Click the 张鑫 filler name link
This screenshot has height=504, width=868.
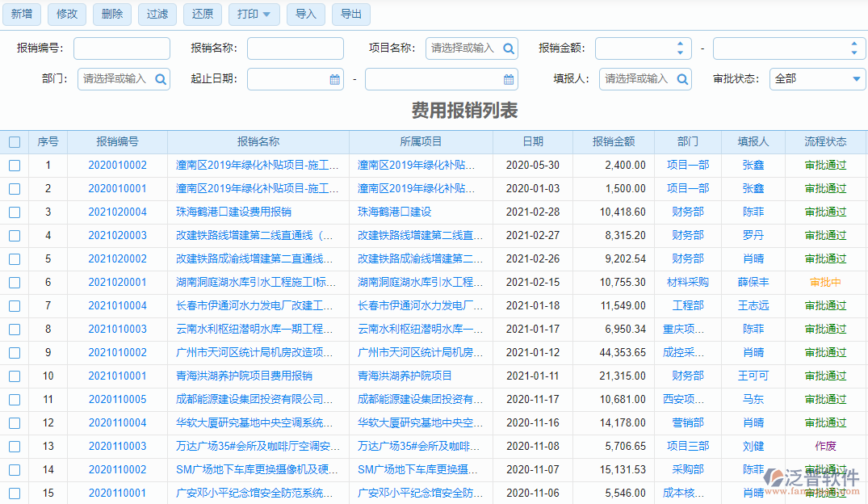click(x=752, y=165)
